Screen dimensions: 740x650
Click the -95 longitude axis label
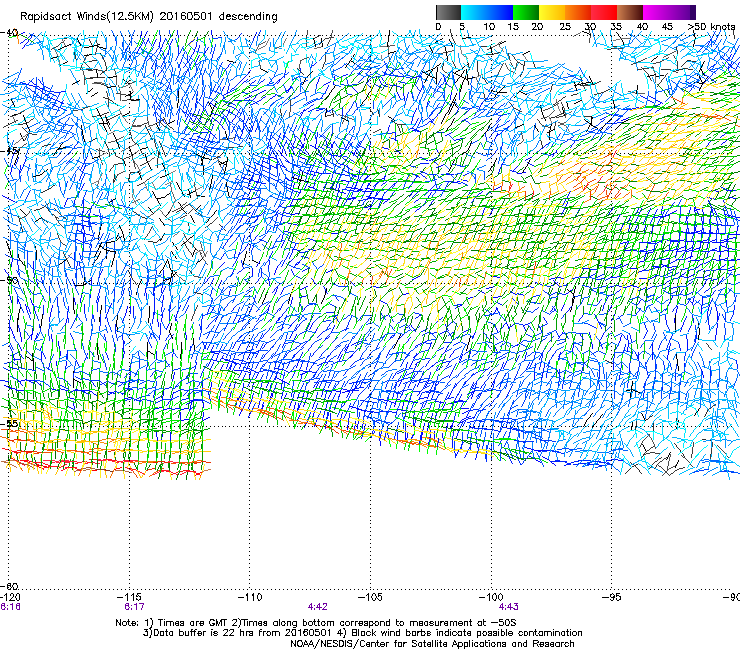(612, 597)
